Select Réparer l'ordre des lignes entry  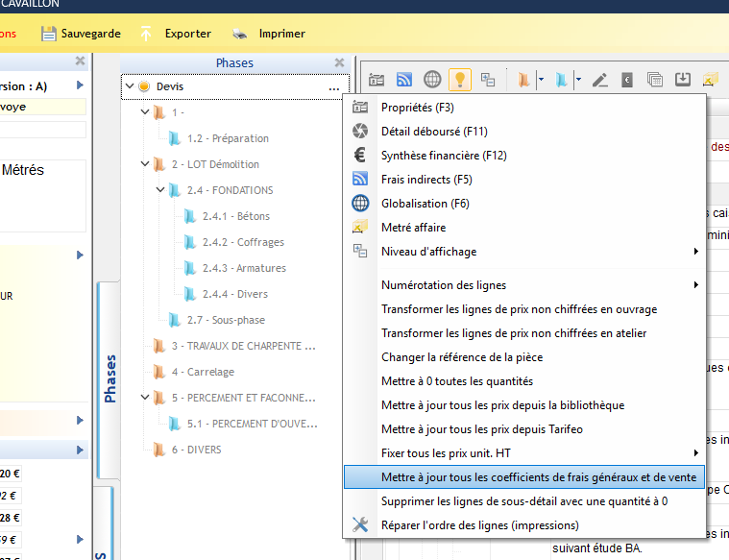pyautogui.click(x=479, y=524)
